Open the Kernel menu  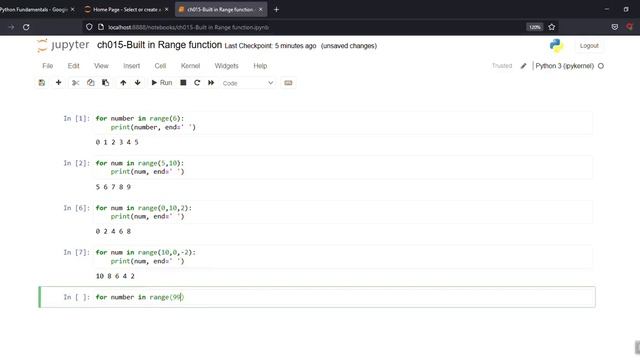click(x=190, y=66)
